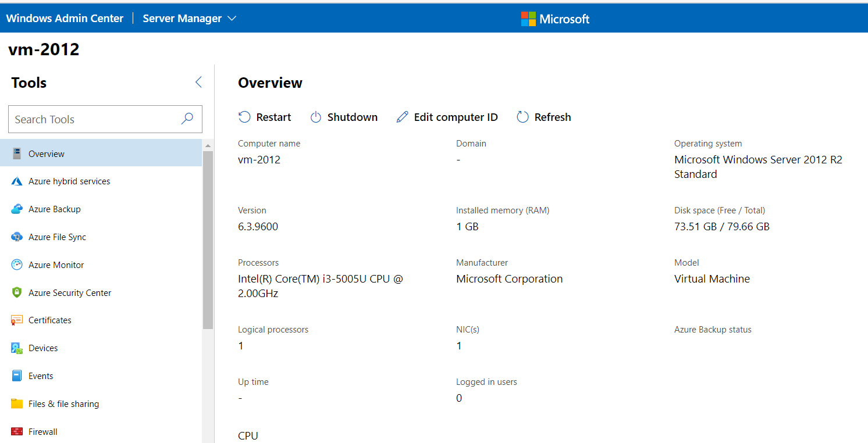This screenshot has height=443, width=868.
Task: Click the Shutdown power icon
Action: coord(315,117)
